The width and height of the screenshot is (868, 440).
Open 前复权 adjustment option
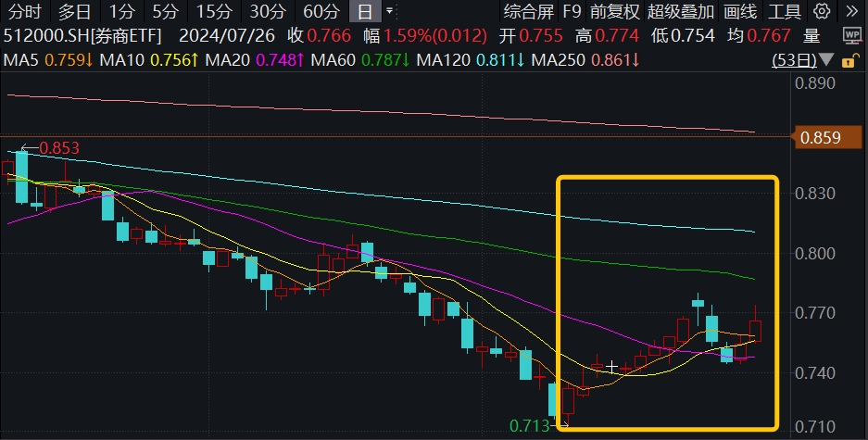coord(614,11)
